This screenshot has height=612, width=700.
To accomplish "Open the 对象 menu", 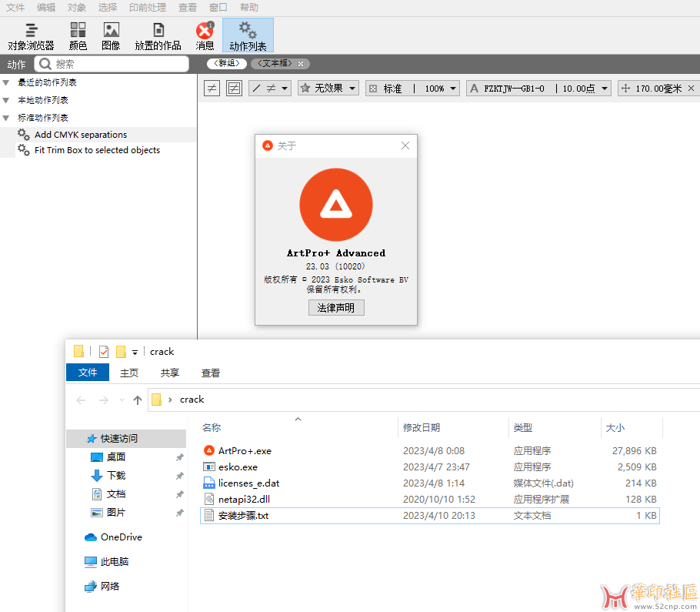I will (77, 8).
